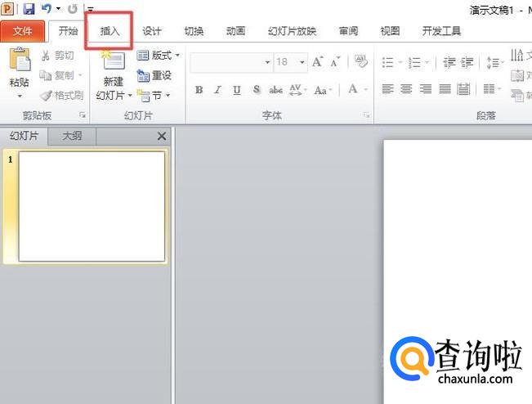This screenshot has width=532, height=404.
Task: Open the line spacing icon menu
Action: point(494,62)
